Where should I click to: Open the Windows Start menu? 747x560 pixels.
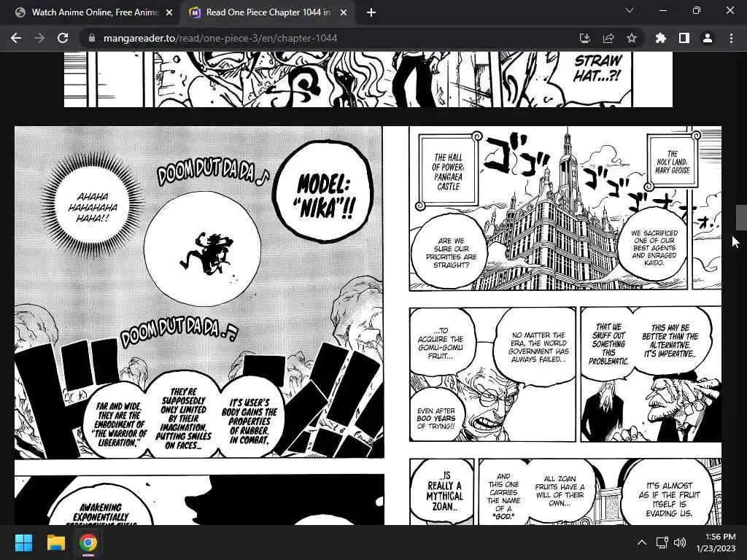23,542
